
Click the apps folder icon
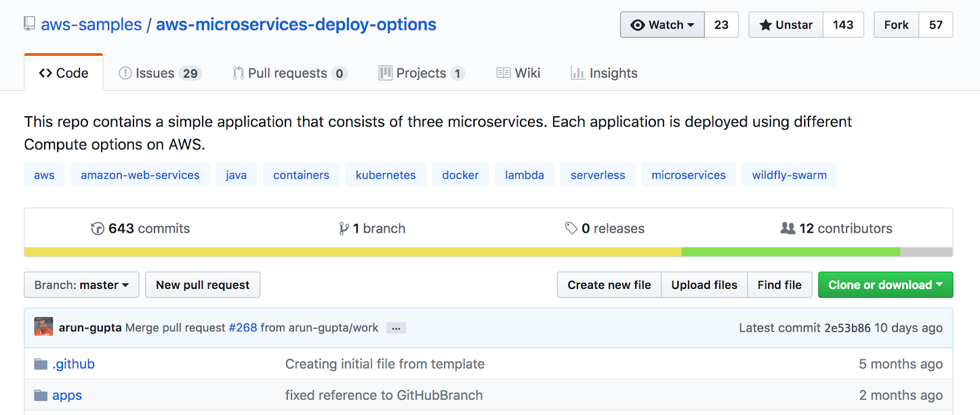pyautogui.click(x=41, y=395)
